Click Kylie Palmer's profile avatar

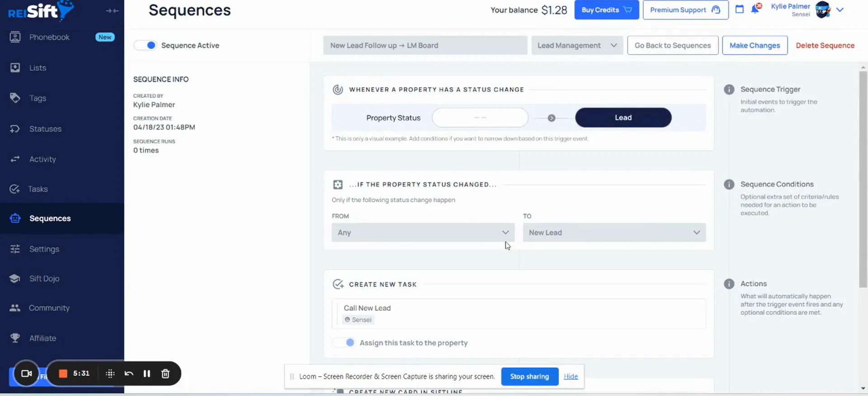pyautogui.click(x=823, y=9)
